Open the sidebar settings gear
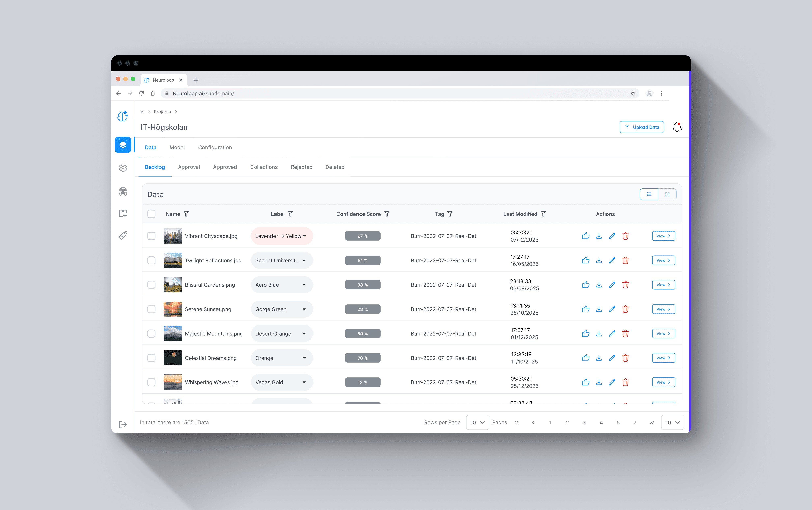This screenshot has width=812, height=510. 123,168
